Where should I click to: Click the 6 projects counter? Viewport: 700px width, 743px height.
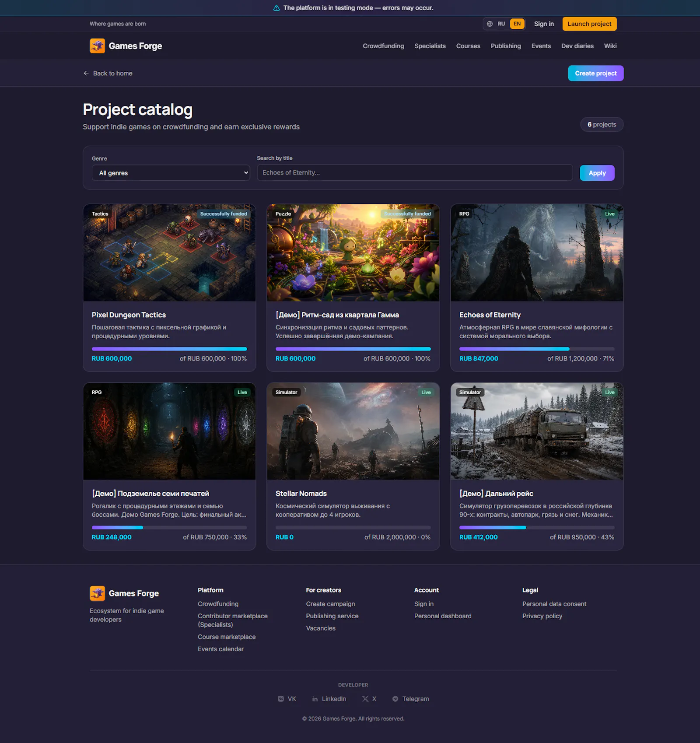[x=602, y=125]
